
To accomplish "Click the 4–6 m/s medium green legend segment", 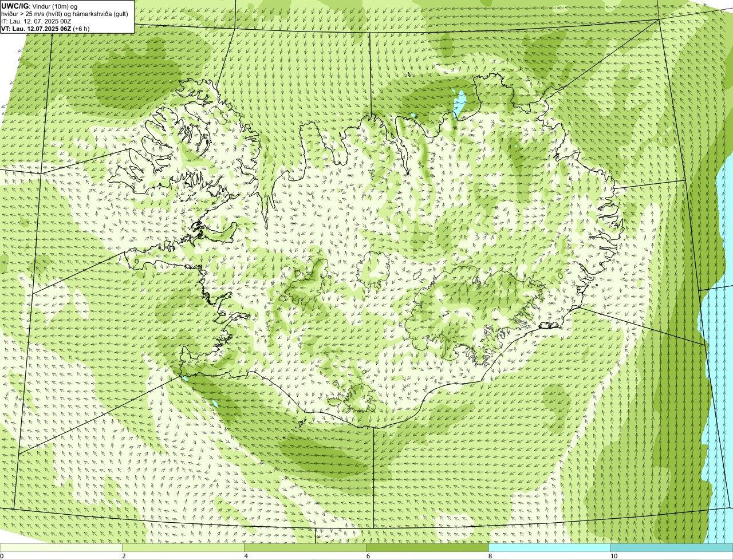I will [305, 548].
